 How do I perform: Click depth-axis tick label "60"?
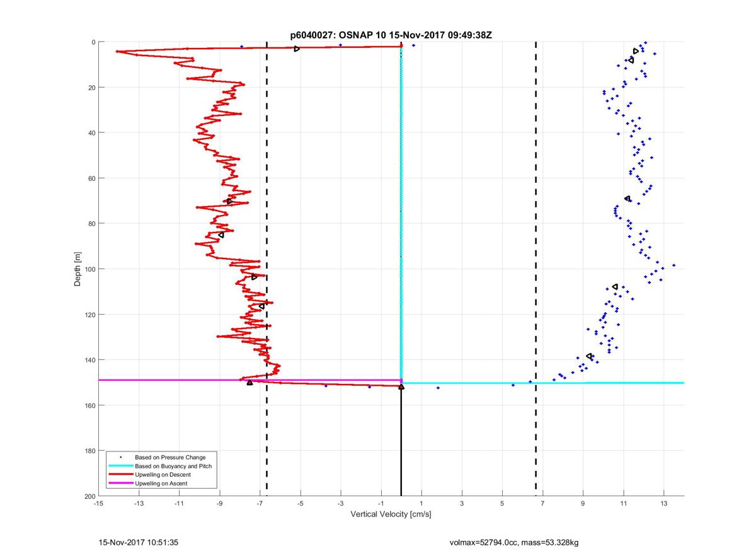click(x=91, y=178)
